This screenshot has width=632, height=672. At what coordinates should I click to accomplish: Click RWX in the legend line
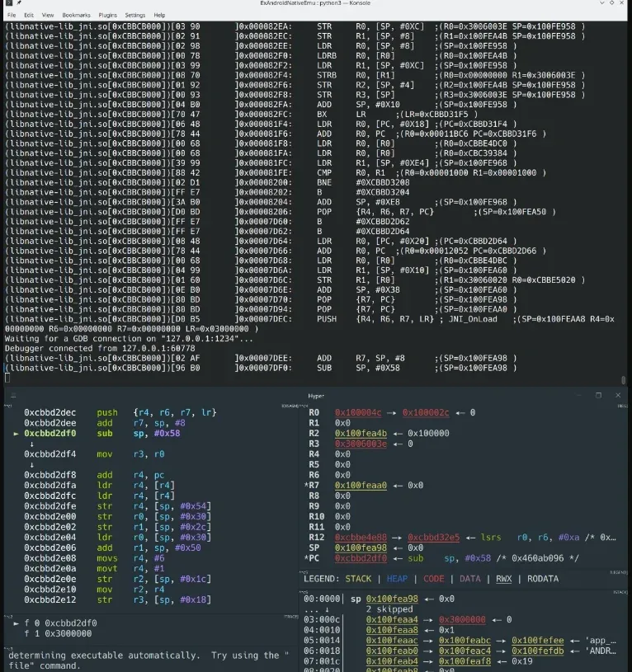point(504,579)
